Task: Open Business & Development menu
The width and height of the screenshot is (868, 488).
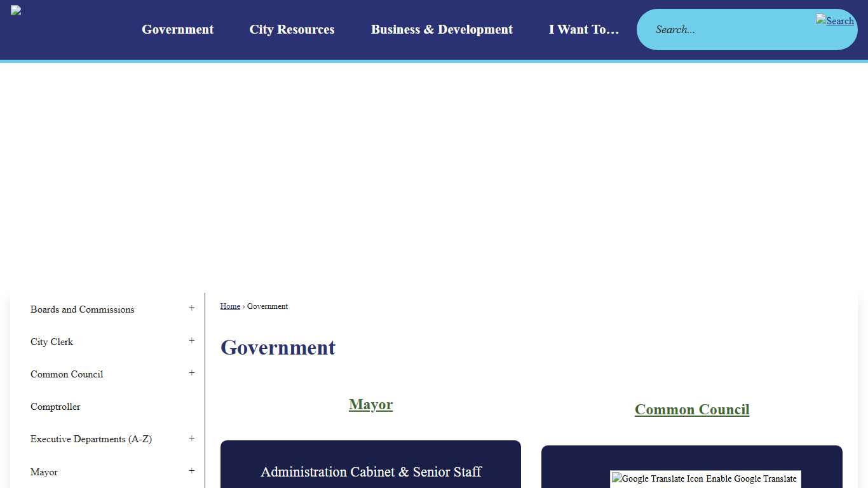Action: coord(442,30)
